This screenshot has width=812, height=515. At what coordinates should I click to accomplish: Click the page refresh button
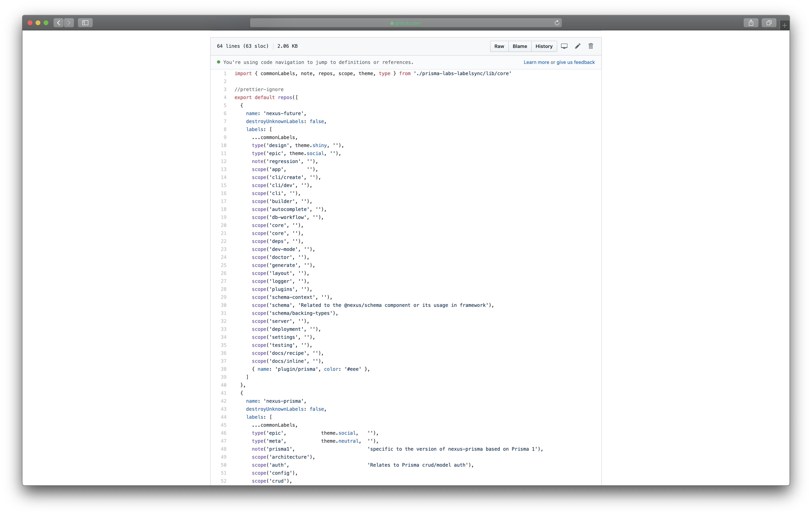[x=556, y=23]
